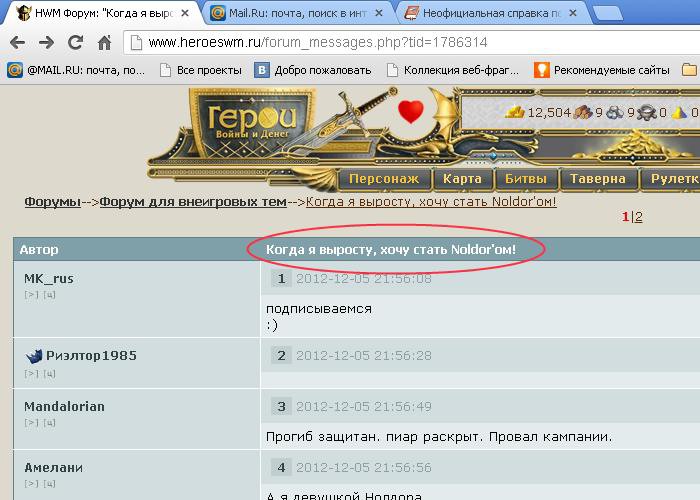
Task: Click the gold amount 12,504
Action: click(x=549, y=112)
